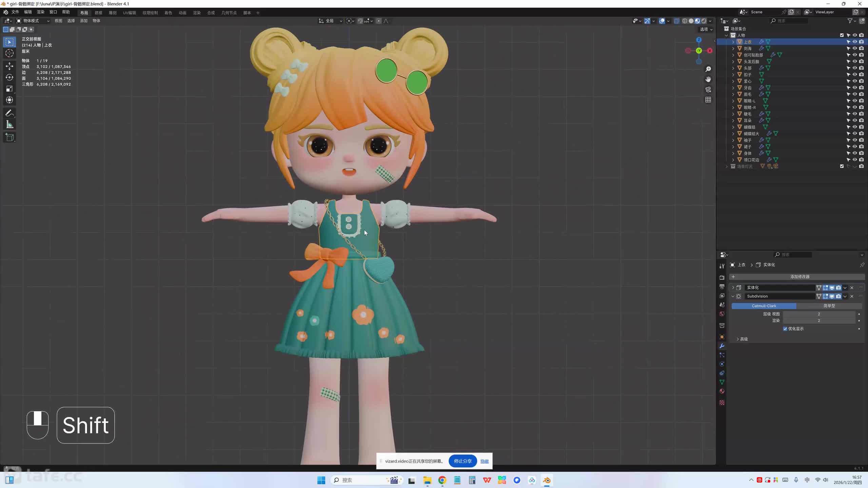Open the 建模 workspace tab
The height and width of the screenshot is (488, 868).
98,13
